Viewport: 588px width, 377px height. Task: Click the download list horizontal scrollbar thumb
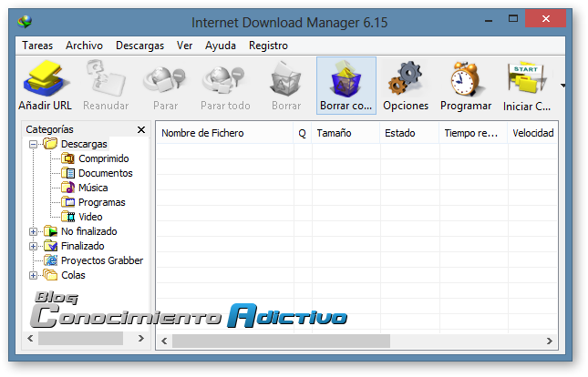[281, 341]
